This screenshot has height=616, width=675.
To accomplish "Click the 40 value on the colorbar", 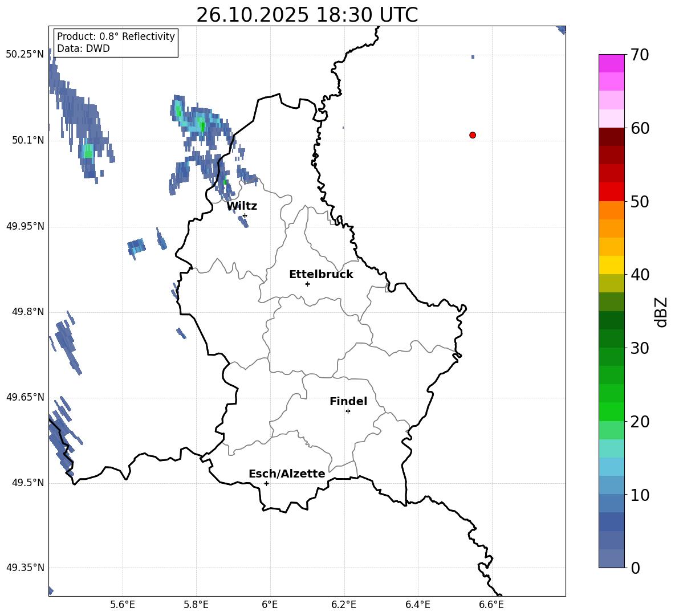I will [640, 275].
